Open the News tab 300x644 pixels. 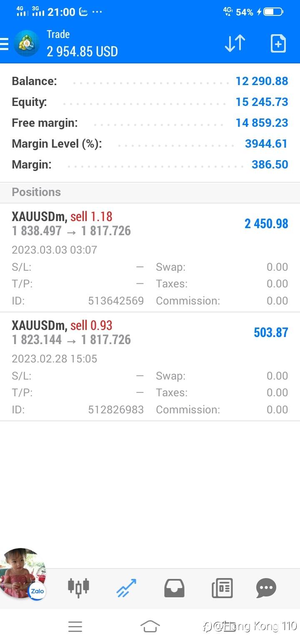(222, 588)
